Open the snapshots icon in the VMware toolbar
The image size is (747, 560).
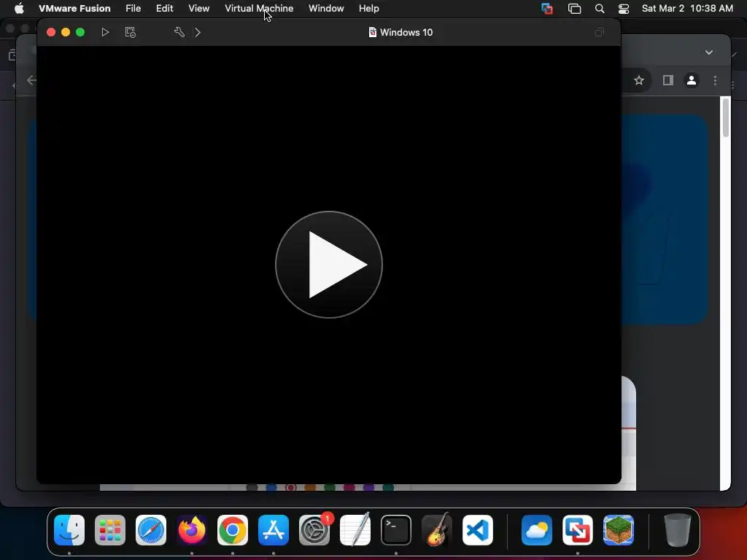tap(130, 32)
